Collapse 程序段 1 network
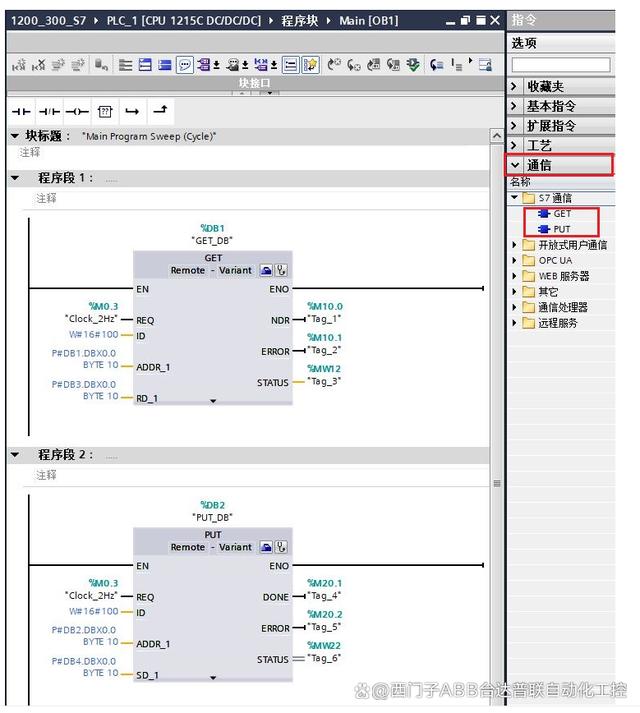 click(15, 178)
